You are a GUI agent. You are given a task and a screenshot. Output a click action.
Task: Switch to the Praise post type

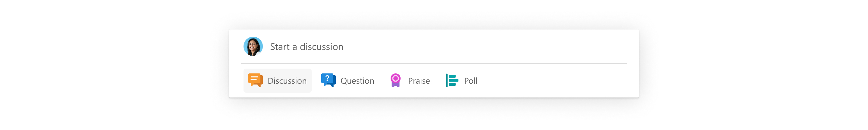coord(410,80)
